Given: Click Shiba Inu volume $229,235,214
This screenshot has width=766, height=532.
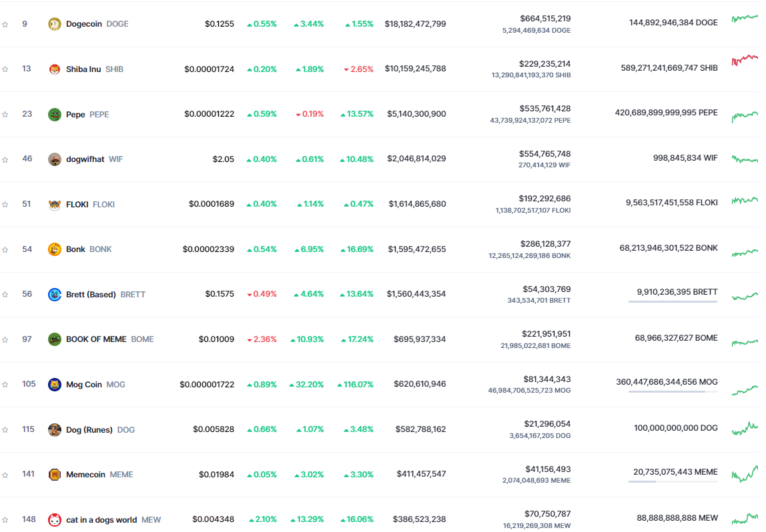Looking at the screenshot, I should click(x=544, y=64).
